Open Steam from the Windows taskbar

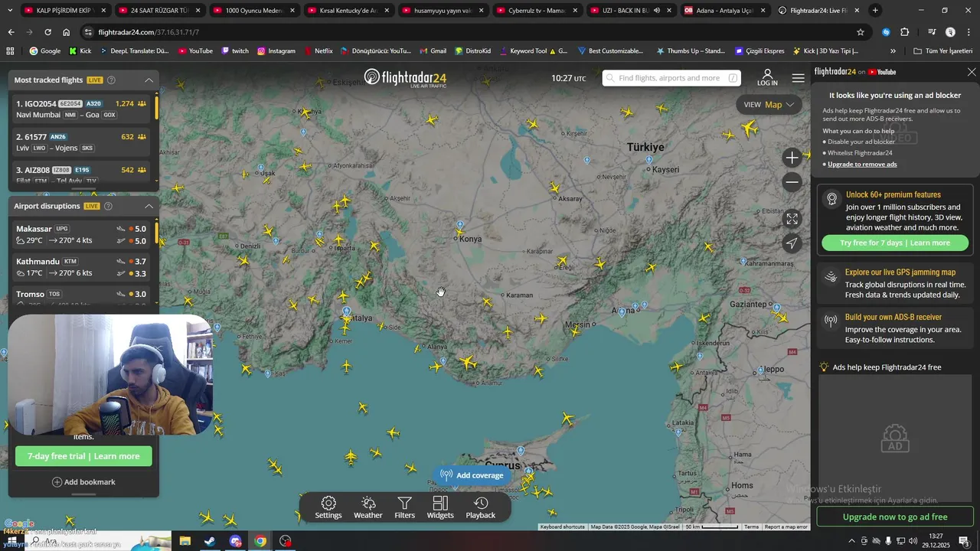210,541
